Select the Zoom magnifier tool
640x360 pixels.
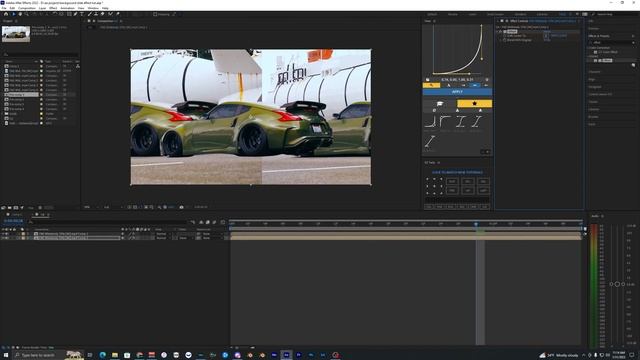(27, 14)
